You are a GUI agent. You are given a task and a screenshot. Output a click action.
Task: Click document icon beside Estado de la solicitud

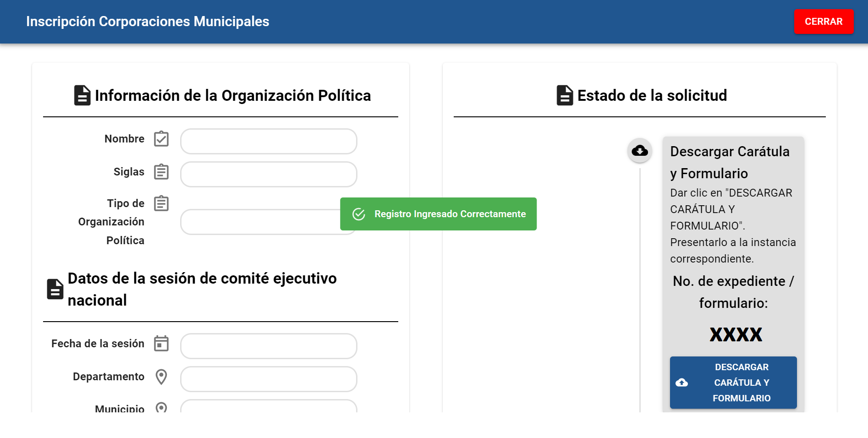click(565, 95)
